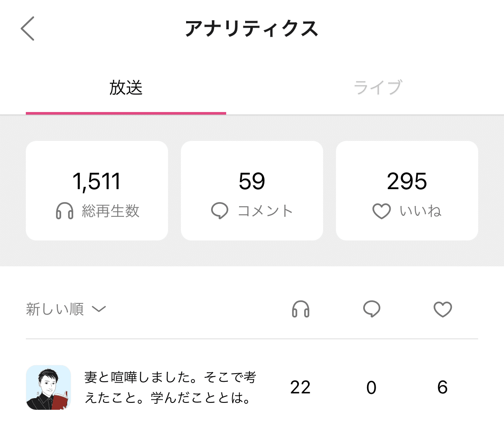504x427 pixels.
Task: Sort by heart likes column icon
Action: [x=442, y=309]
